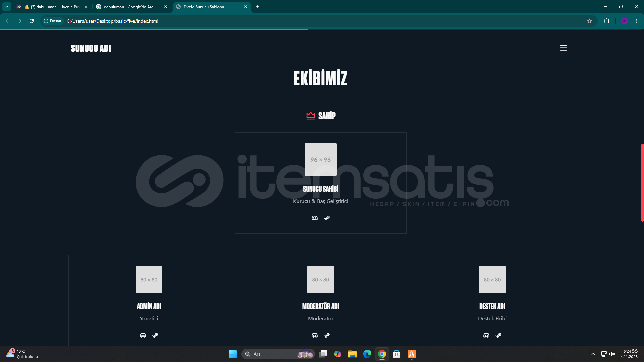Click the page vertical scrollbar thumb
The image size is (644, 362).
(x=642, y=183)
